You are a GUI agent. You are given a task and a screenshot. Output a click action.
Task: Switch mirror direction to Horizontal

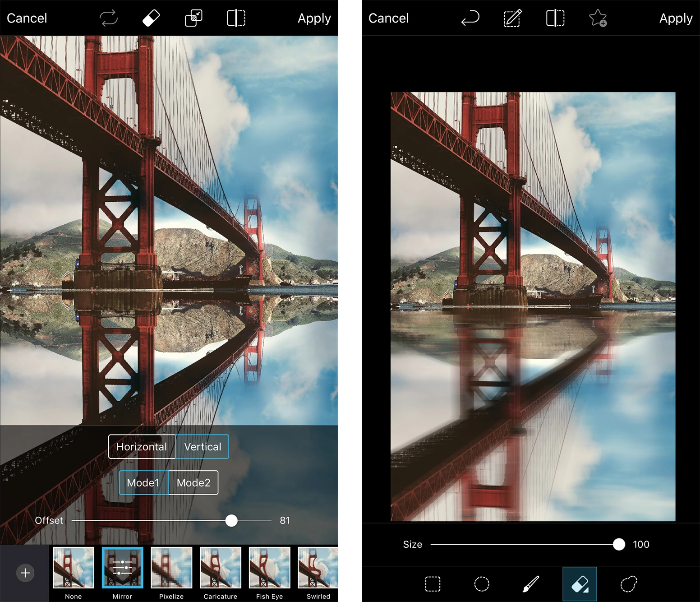(142, 447)
